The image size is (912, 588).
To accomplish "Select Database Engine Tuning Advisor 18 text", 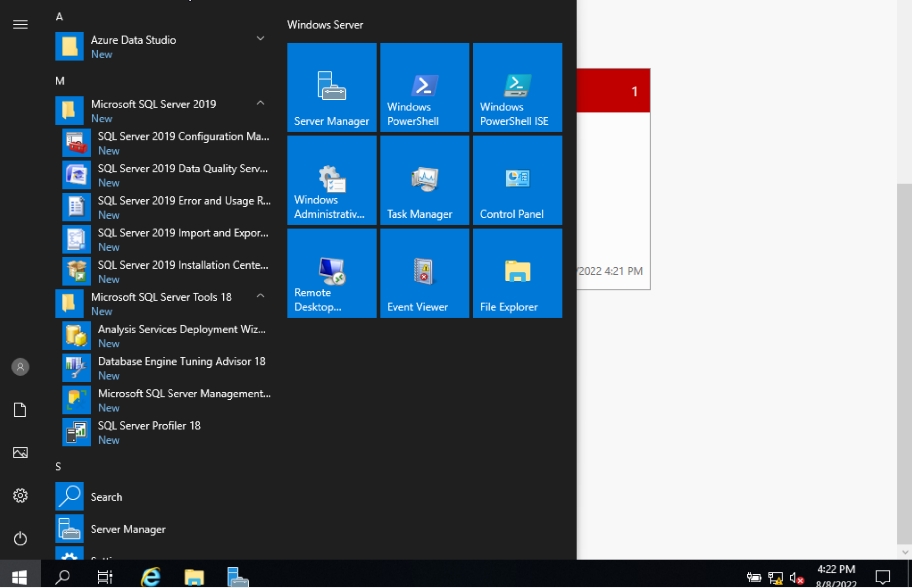I will tap(182, 361).
